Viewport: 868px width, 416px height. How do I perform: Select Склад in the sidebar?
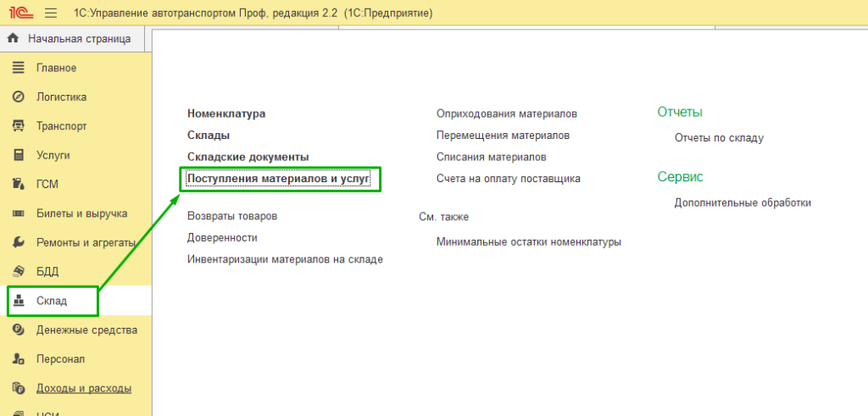(52, 301)
